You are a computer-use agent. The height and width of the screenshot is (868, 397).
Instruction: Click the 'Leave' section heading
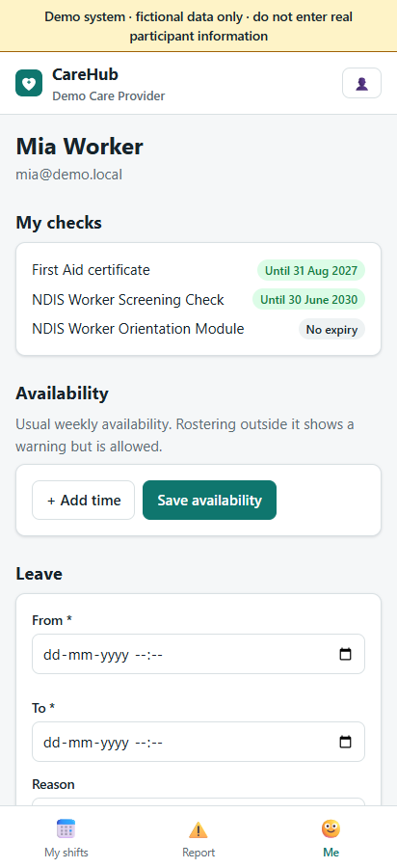(x=39, y=574)
